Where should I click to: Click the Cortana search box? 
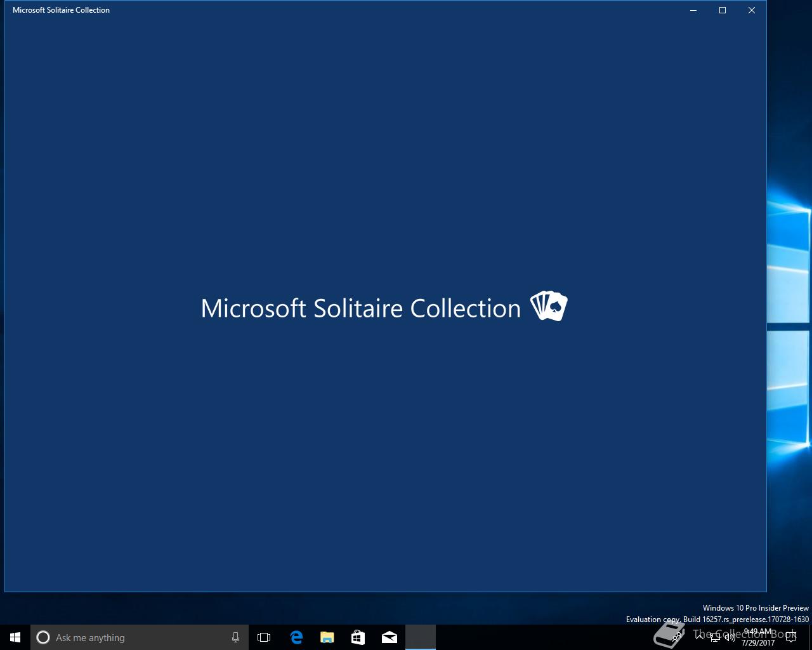pos(140,637)
